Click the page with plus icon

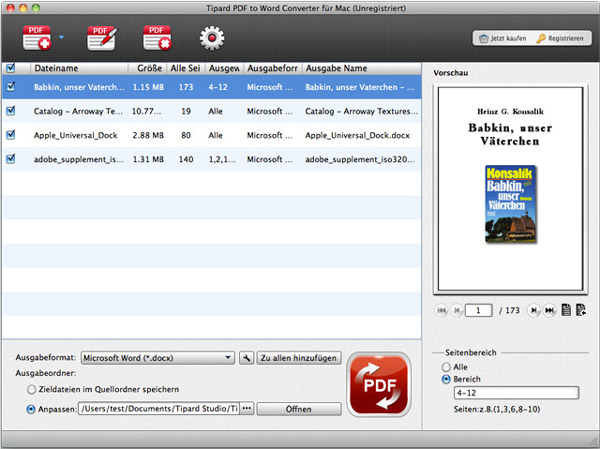(581, 310)
